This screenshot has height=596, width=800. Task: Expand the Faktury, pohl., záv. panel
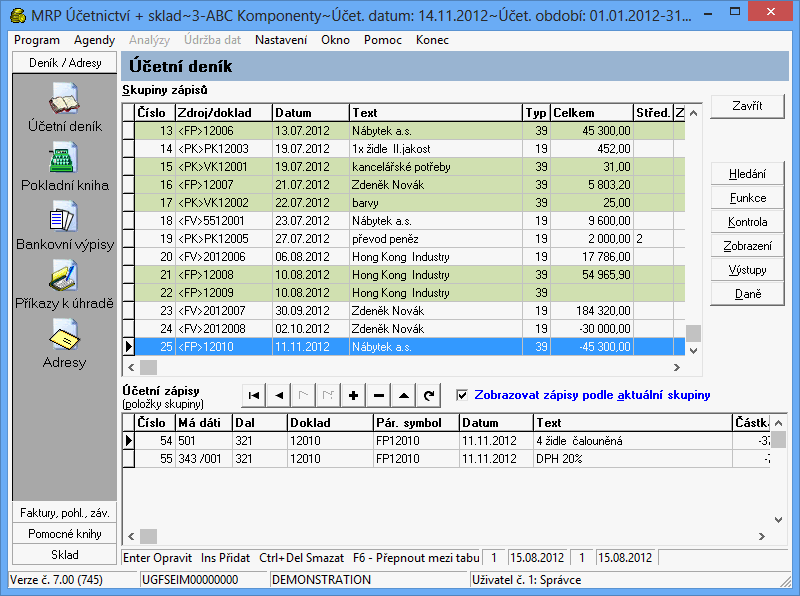point(64,513)
